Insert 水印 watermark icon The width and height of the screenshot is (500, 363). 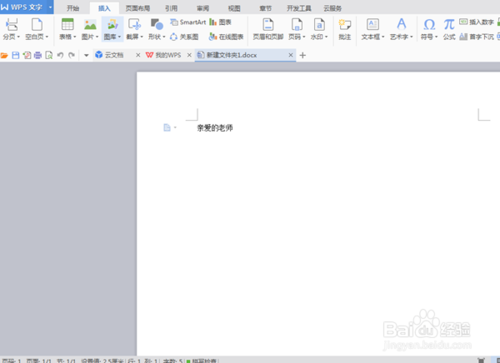(319, 25)
